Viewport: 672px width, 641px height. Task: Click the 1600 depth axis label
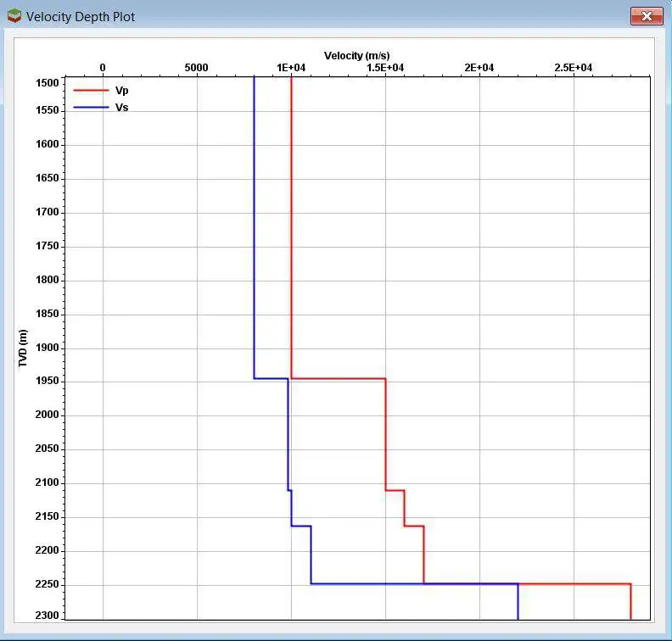[x=48, y=144]
